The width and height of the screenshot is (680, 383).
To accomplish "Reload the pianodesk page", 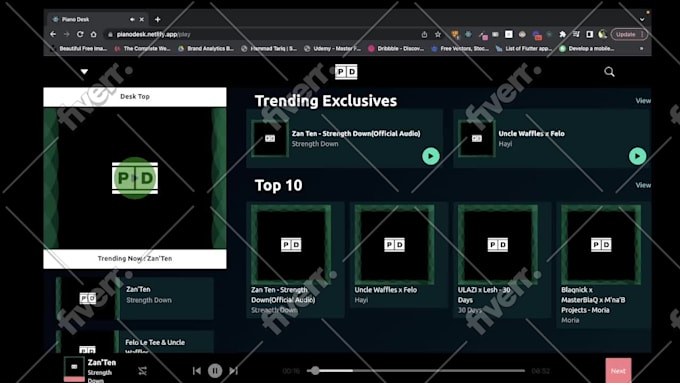I will pyautogui.click(x=80, y=34).
